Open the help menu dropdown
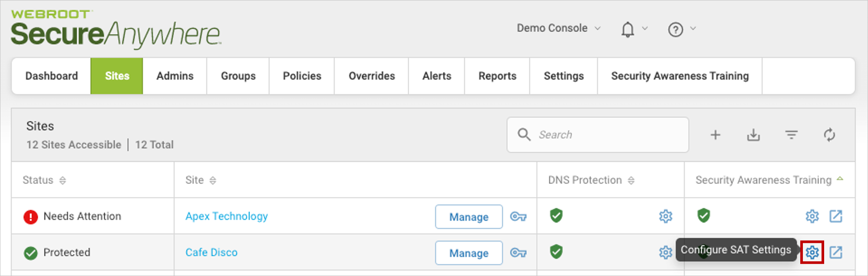868x276 pixels. click(681, 29)
